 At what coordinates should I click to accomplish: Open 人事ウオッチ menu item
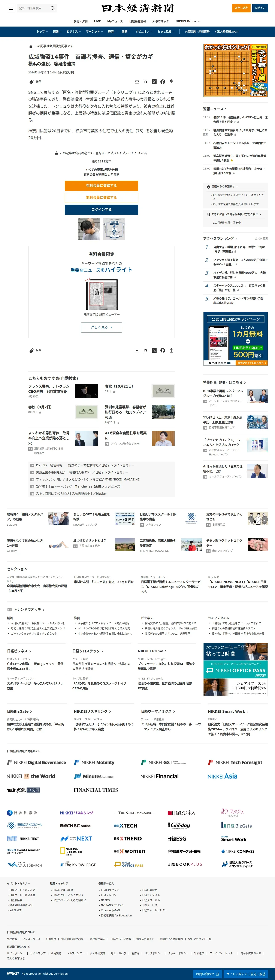[161, 21]
